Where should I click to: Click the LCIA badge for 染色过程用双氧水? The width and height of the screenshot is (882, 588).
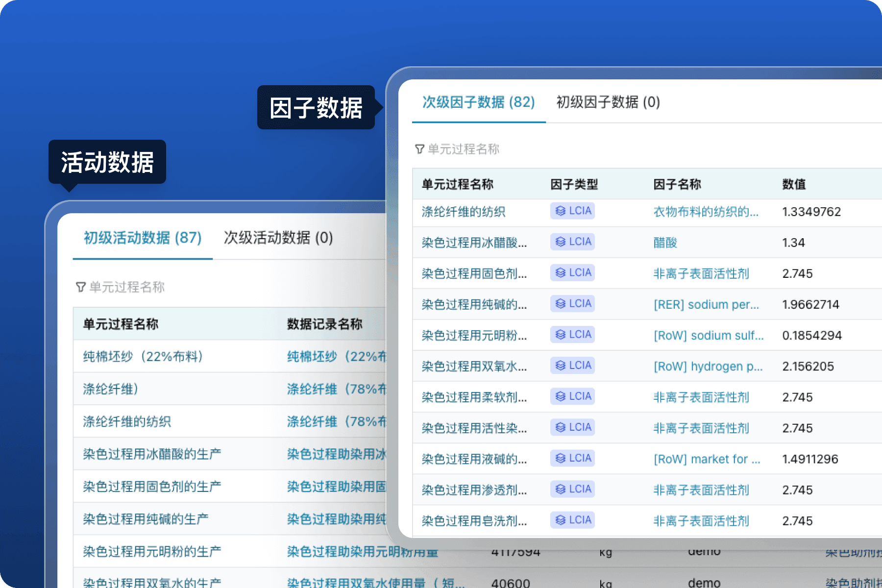pyautogui.click(x=572, y=365)
